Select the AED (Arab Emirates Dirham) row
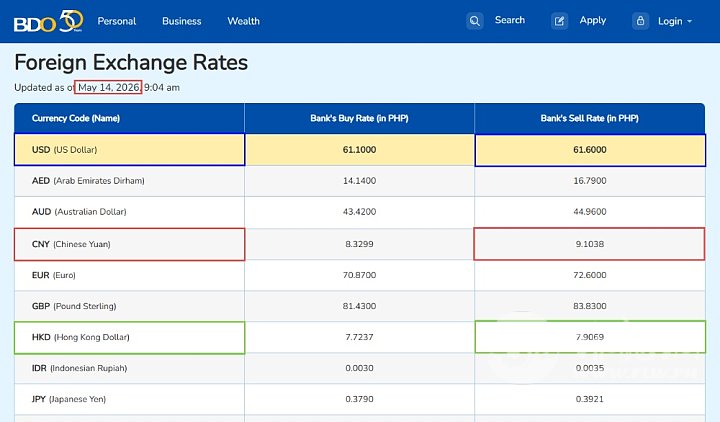Image resolution: width=720 pixels, height=422 pixels. point(360,181)
